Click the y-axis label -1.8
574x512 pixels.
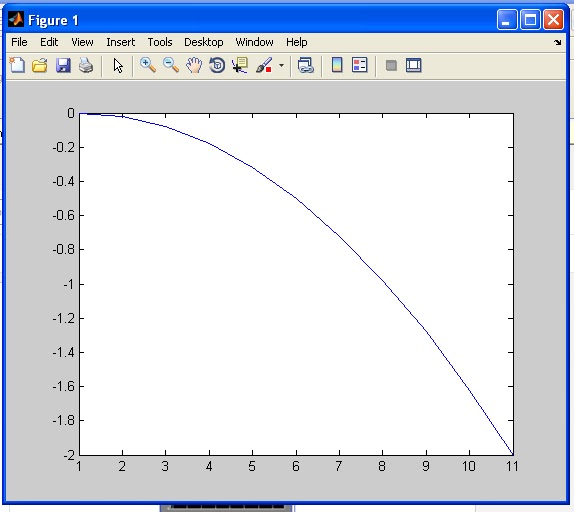(x=64, y=421)
